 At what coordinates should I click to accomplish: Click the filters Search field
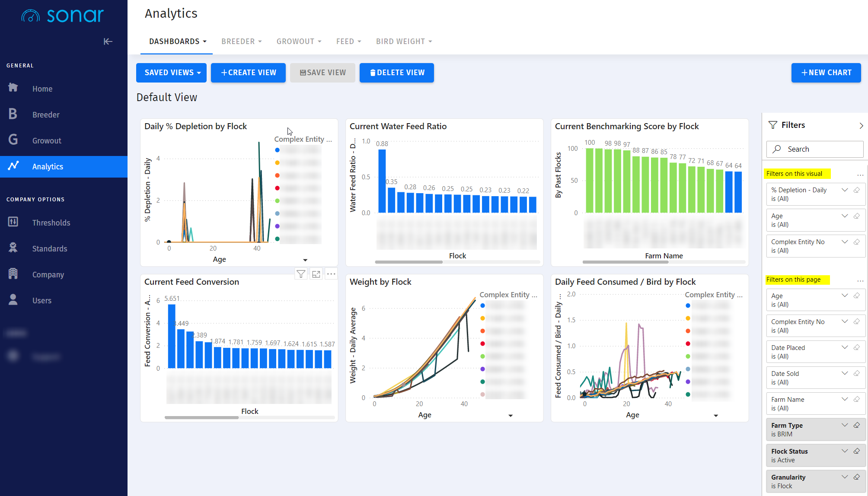pos(815,149)
